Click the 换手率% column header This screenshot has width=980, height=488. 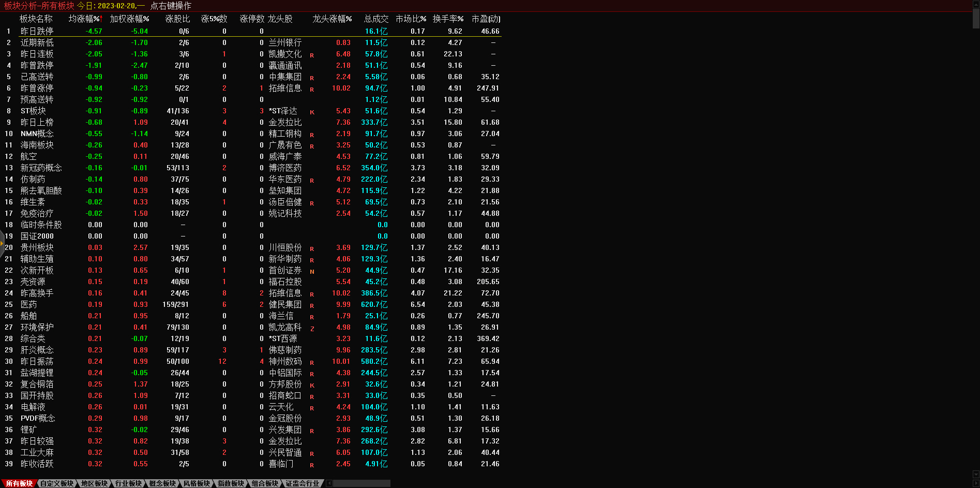pyautogui.click(x=448, y=19)
